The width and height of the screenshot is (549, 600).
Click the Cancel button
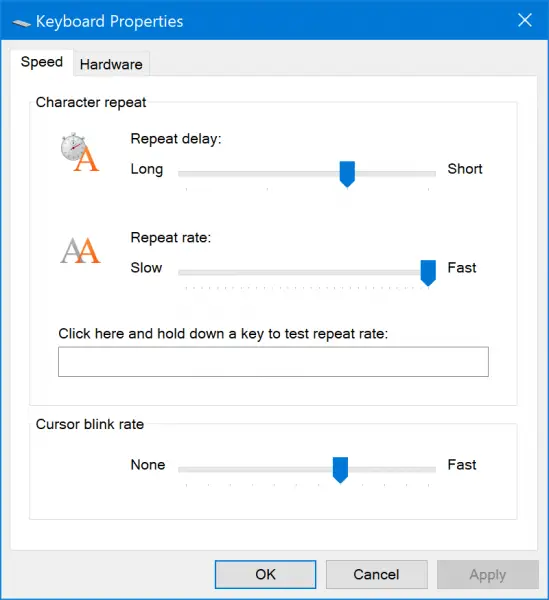(376, 574)
